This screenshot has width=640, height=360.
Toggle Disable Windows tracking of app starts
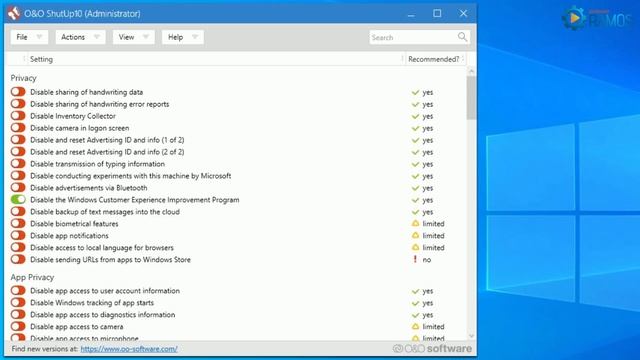click(18, 302)
